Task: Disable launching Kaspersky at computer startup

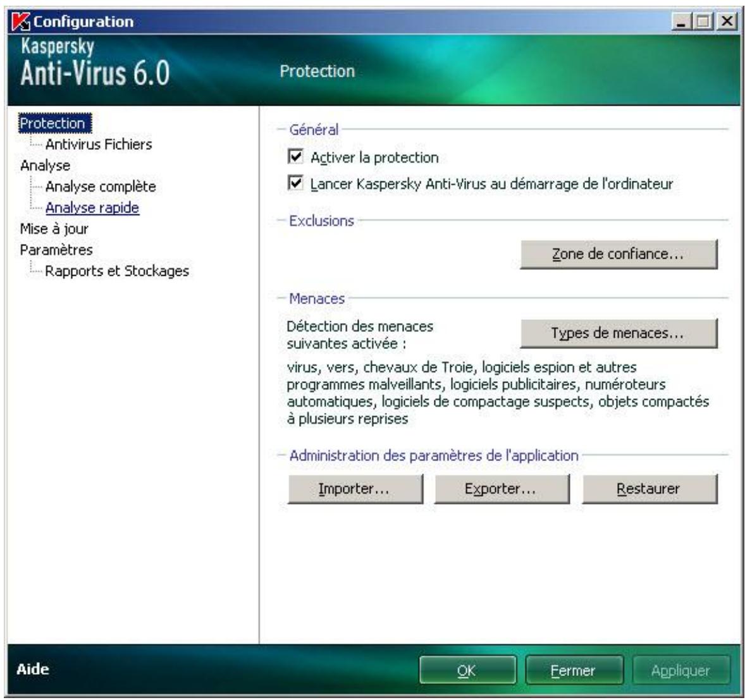Action: (296, 183)
